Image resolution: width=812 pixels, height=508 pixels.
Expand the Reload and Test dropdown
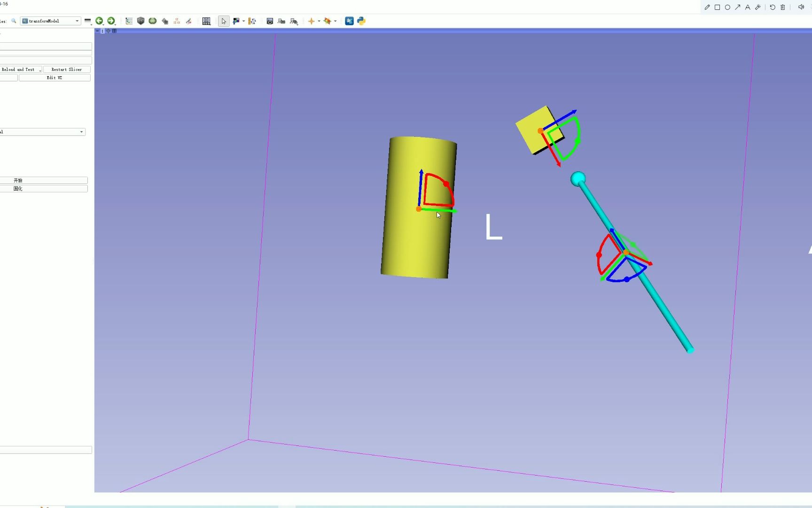pos(40,69)
